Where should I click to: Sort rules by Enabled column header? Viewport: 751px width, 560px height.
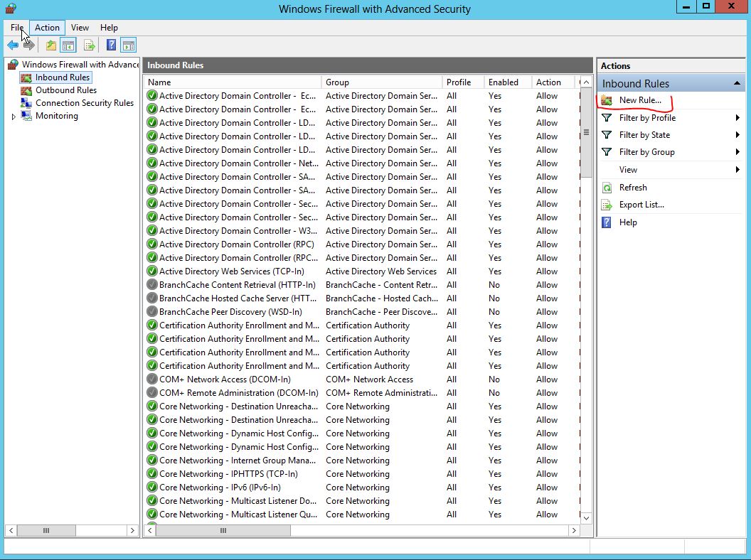(x=508, y=82)
